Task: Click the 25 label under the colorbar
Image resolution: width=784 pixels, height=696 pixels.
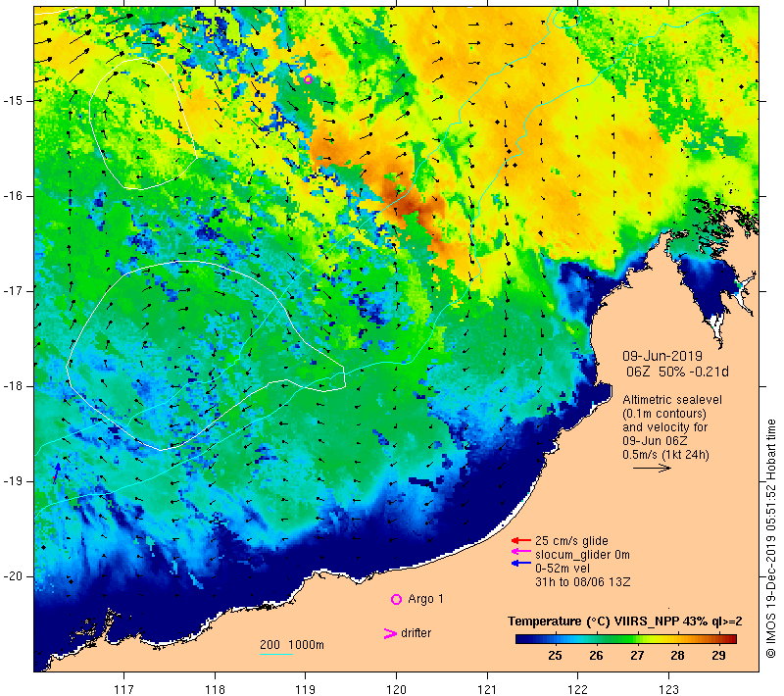Action: point(555,656)
